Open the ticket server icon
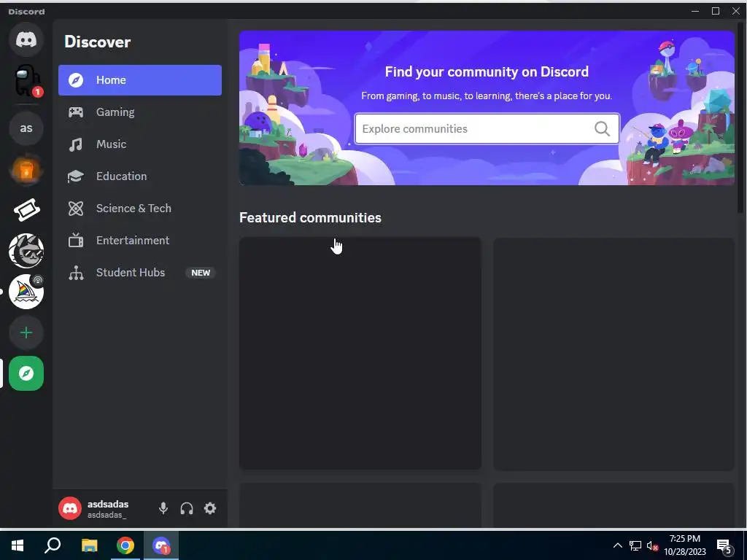This screenshot has height=560, width=747. [26, 210]
